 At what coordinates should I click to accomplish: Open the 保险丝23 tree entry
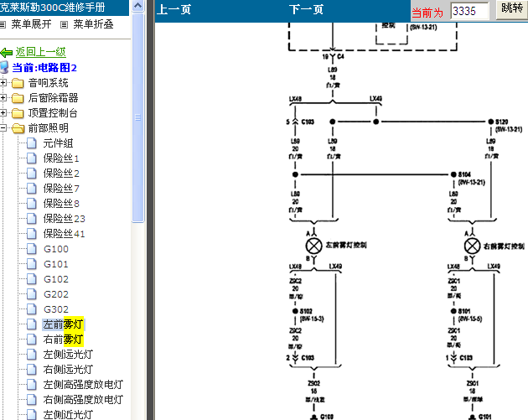[x=64, y=219]
